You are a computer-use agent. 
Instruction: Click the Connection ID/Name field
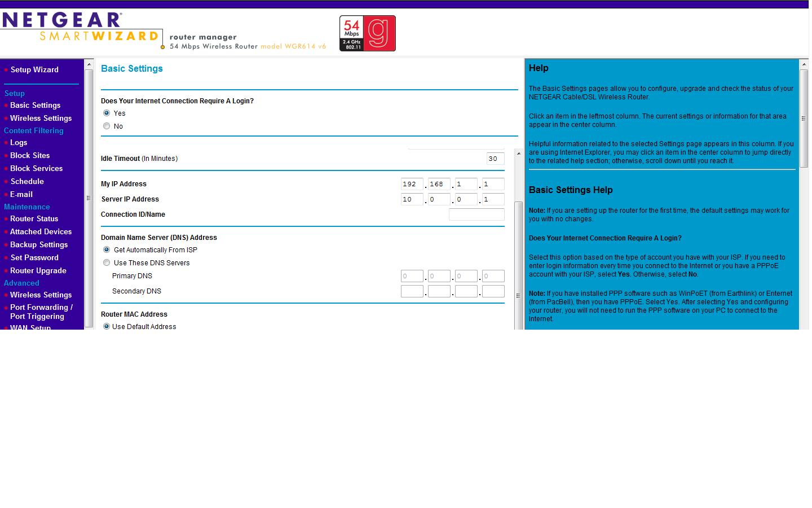point(476,214)
